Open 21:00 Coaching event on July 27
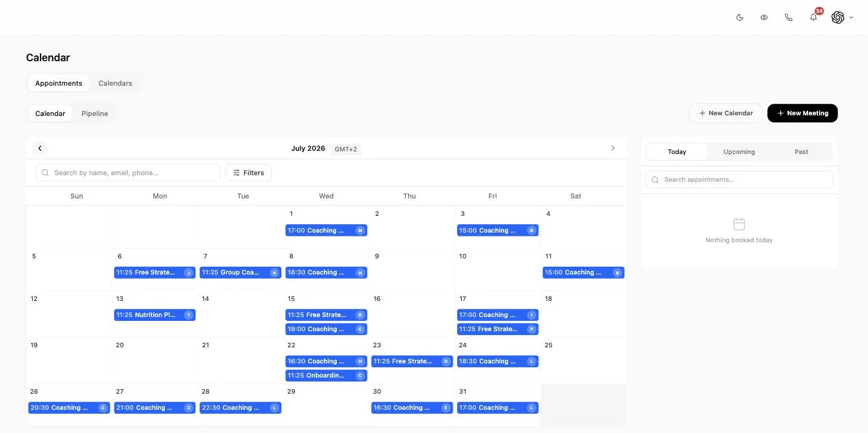Screen dimensions: 868x433 (x=155, y=408)
